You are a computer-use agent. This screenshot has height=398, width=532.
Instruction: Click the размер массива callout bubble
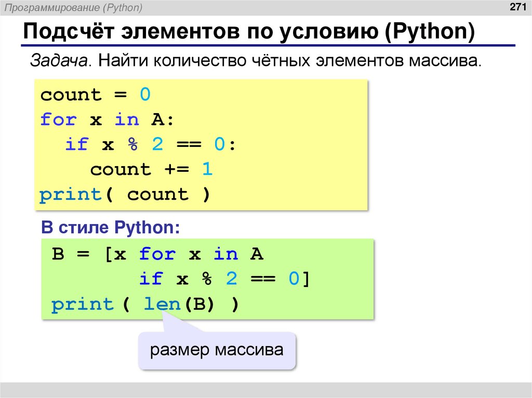click(x=217, y=350)
